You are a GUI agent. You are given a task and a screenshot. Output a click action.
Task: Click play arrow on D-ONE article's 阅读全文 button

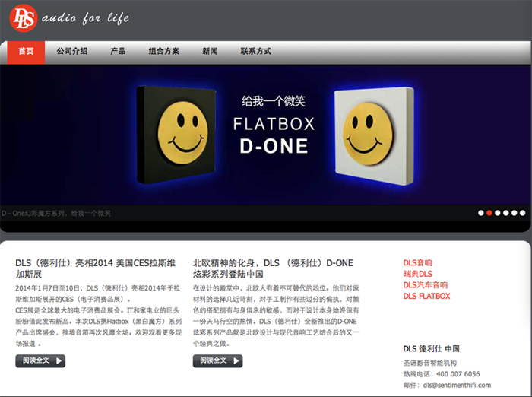coord(236,361)
